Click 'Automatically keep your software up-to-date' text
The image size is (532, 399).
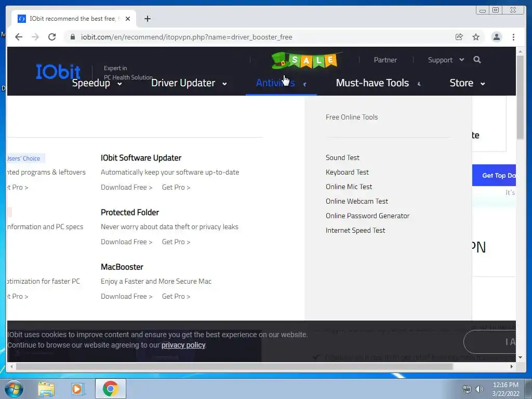tap(170, 172)
